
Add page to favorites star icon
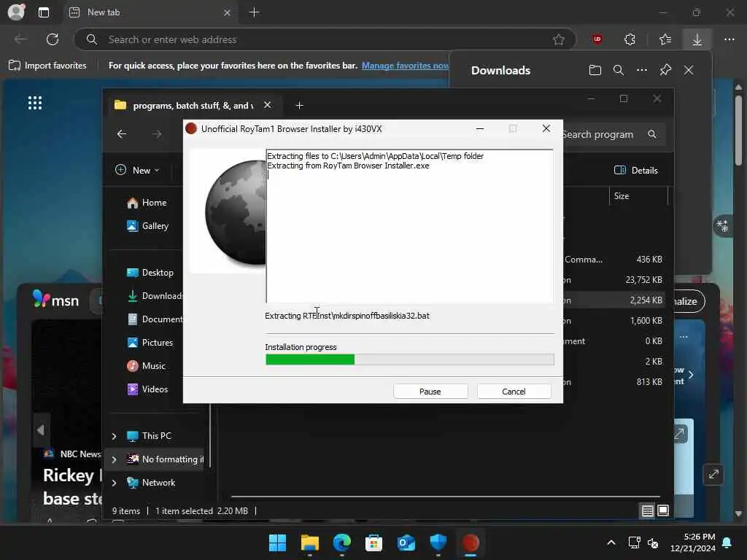(558, 39)
